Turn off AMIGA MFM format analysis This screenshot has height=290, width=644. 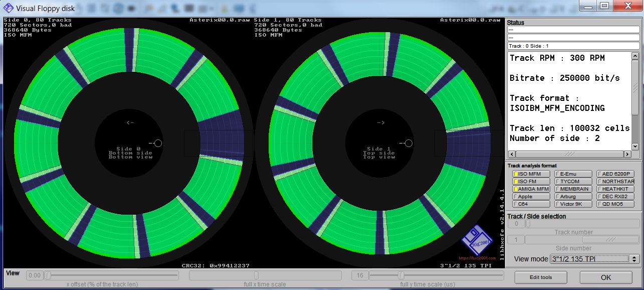[531, 189]
